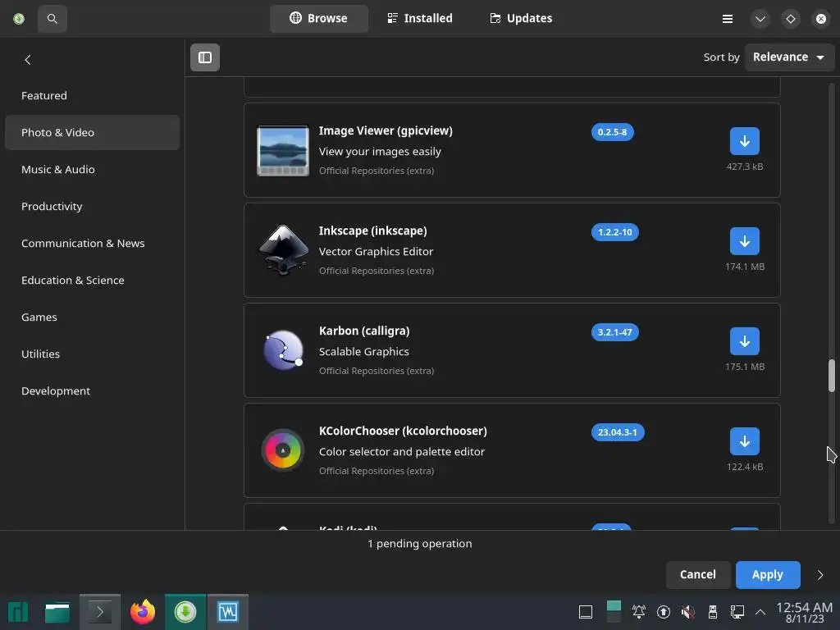Open Sort by Relevance dropdown
This screenshot has height=630, width=840.
pyautogui.click(x=788, y=57)
